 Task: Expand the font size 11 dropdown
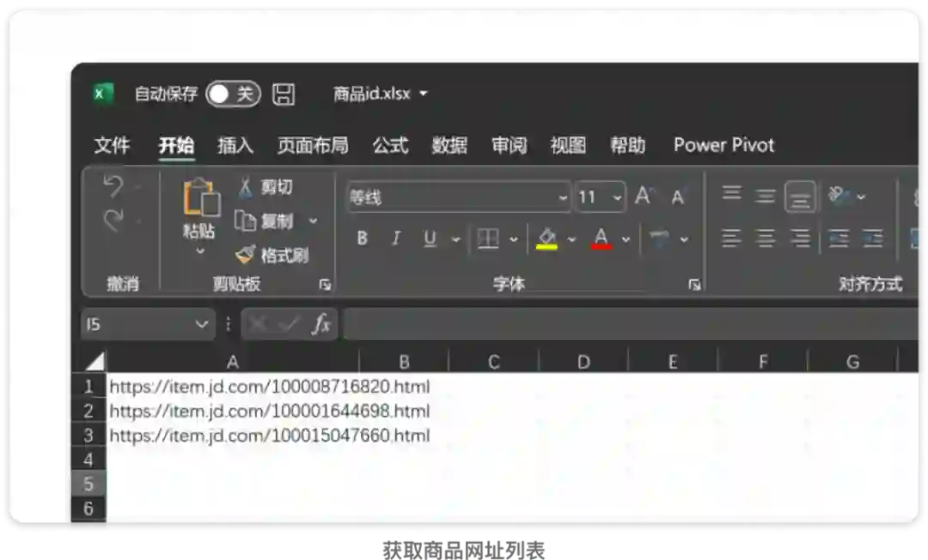(617, 198)
